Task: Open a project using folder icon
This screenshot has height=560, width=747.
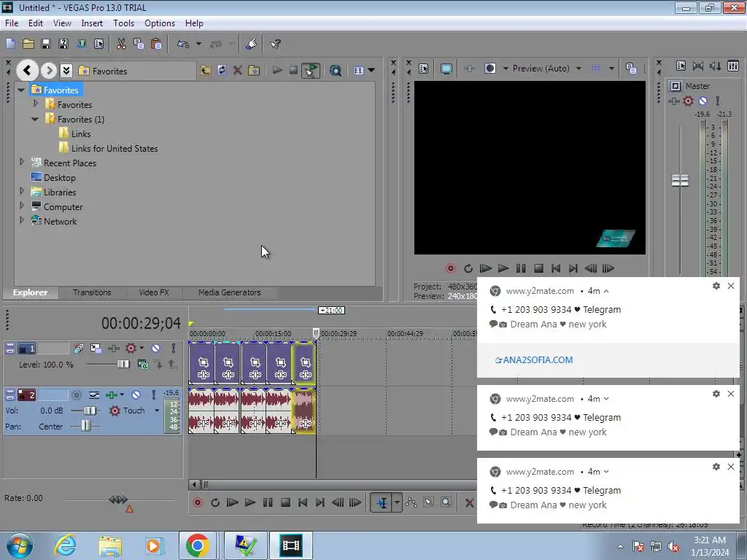Action: click(28, 44)
